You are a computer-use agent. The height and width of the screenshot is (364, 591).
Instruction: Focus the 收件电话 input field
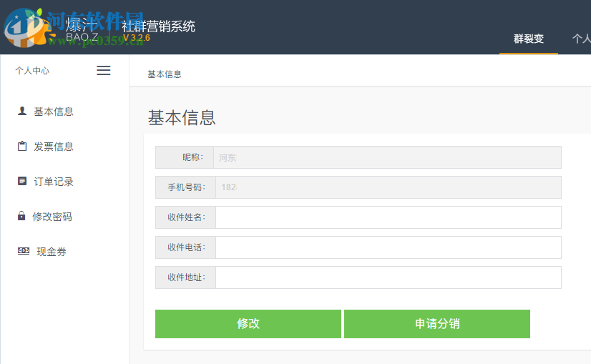[389, 247]
